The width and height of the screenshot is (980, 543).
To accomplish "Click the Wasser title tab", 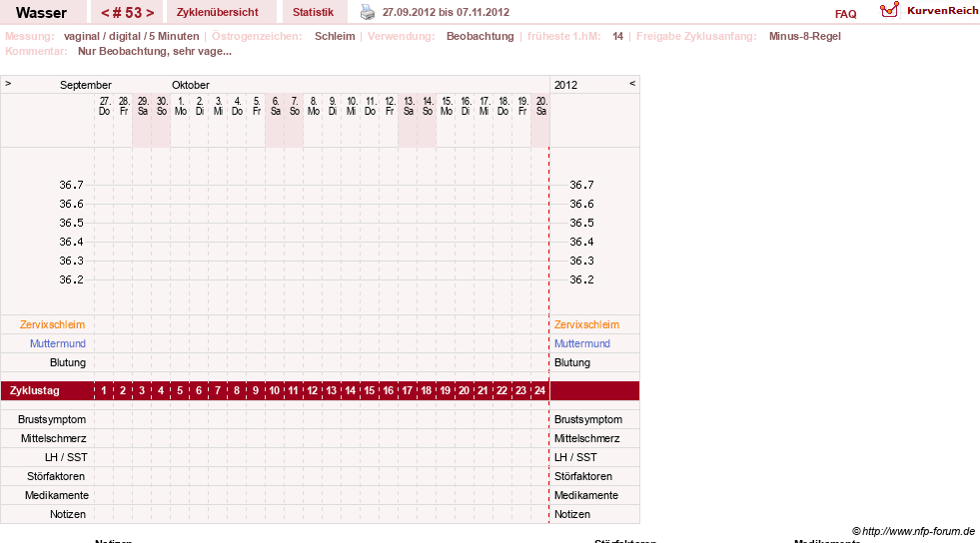I will [x=41, y=12].
